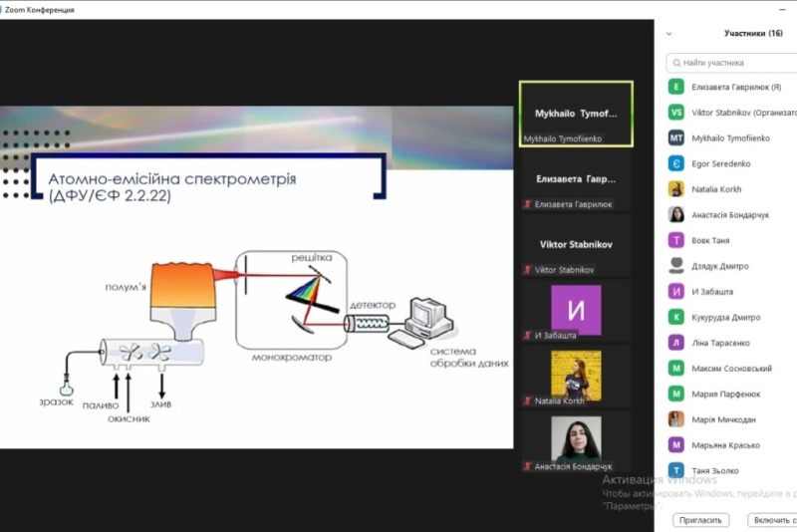This screenshot has height=532, width=797.
Task: Select Viktor Stabnikov video tile
Action: click(x=576, y=245)
